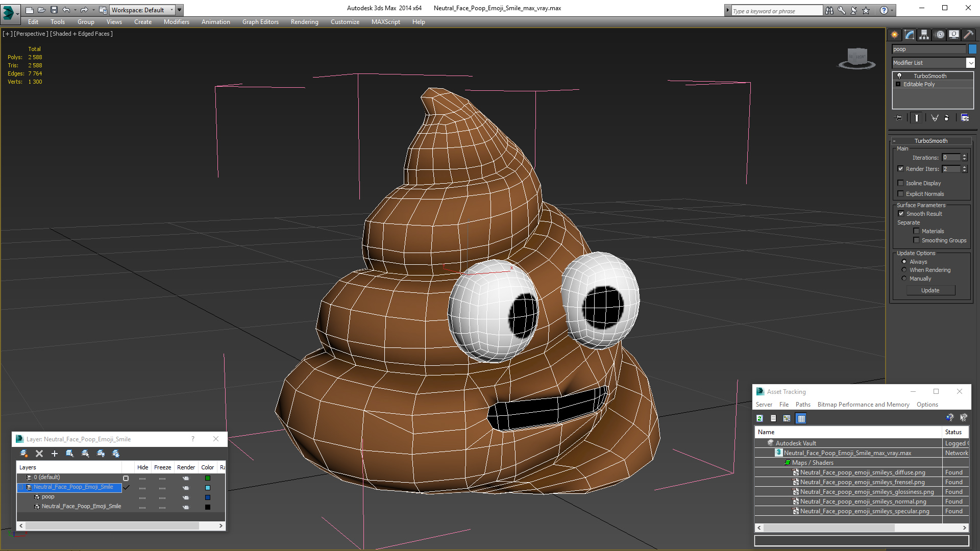Image resolution: width=980 pixels, height=551 pixels.
Task: Select the When Rendering radio button
Action: click(904, 270)
